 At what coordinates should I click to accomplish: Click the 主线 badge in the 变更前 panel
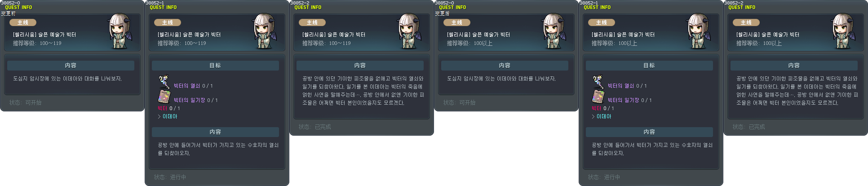(23, 22)
